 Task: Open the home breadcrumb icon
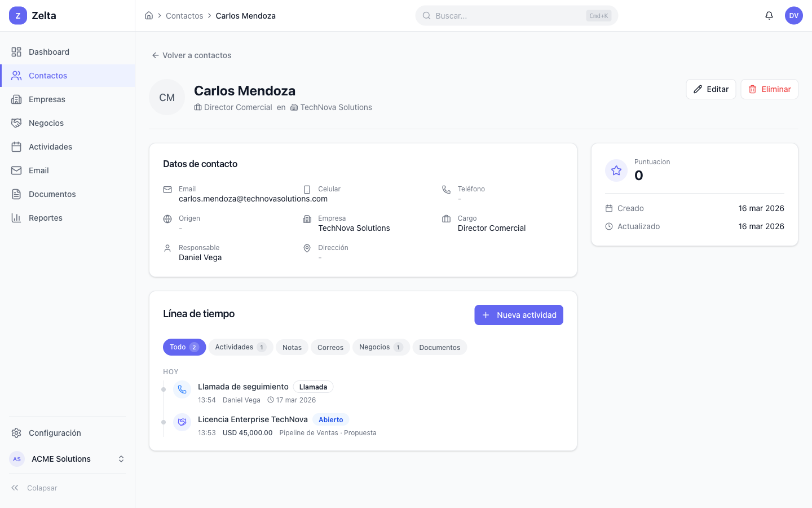click(x=149, y=16)
